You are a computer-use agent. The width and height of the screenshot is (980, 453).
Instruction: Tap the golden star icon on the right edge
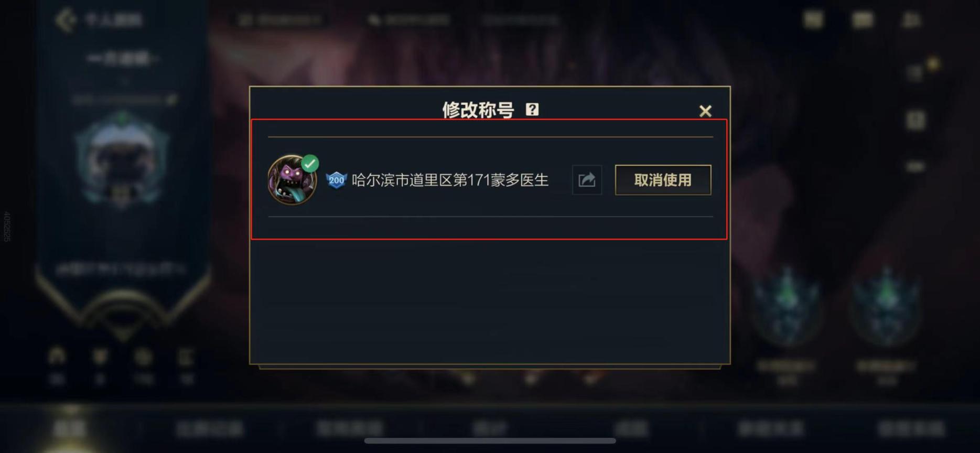pos(933,63)
